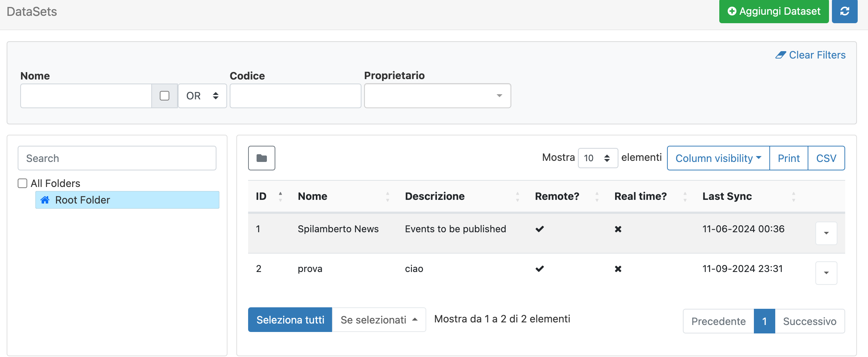Adjust Mostra entries count with its stepper
The height and width of the screenshot is (357, 868).
(x=606, y=158)
